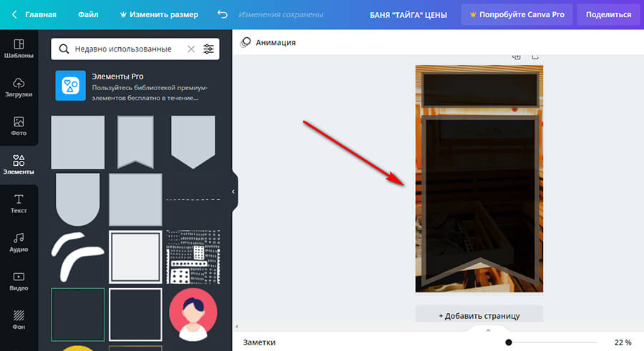This screenshot has height=351, width=644.
Task: Open the Шаблоны templates sidebar tab
Action: click(x=19, y=49)
